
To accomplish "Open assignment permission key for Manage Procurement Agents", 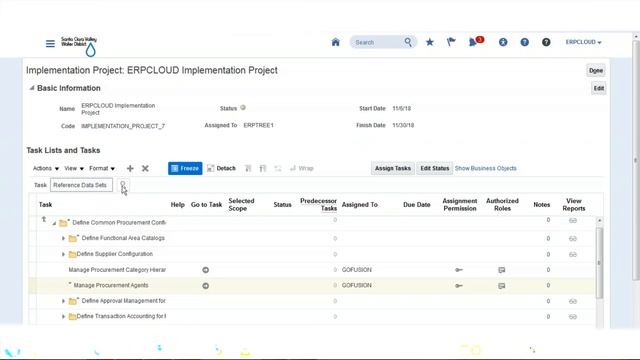I will click(x=459, y=286).
